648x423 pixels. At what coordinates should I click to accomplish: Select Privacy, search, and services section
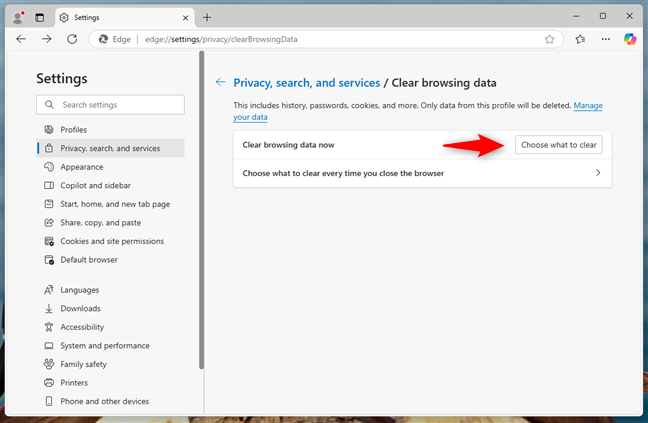tap(110, 148)
